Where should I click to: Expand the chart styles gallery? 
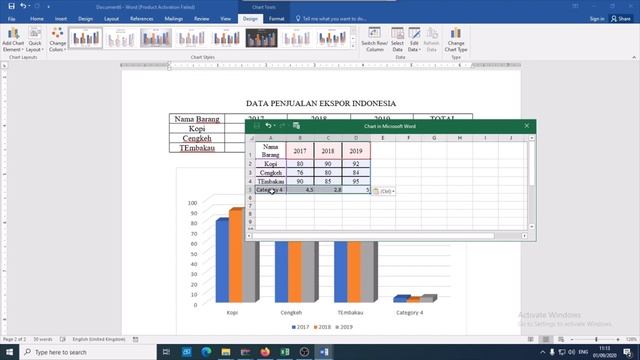(x=353, y=45)
